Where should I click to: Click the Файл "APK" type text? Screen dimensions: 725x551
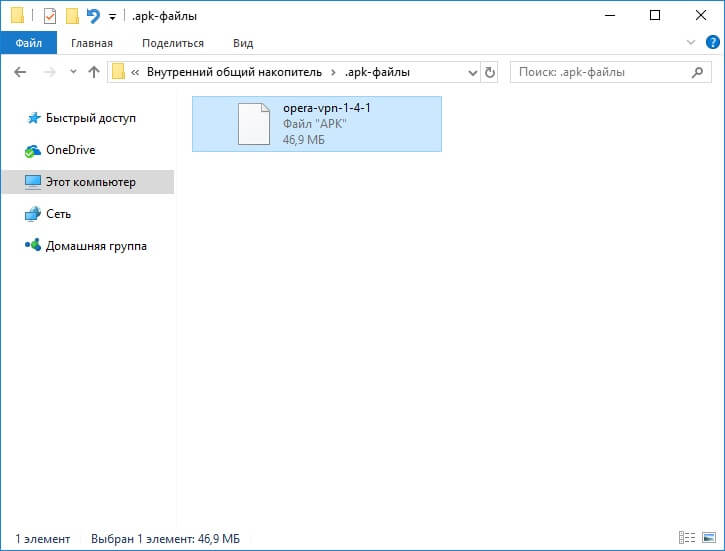pos(314,124)
